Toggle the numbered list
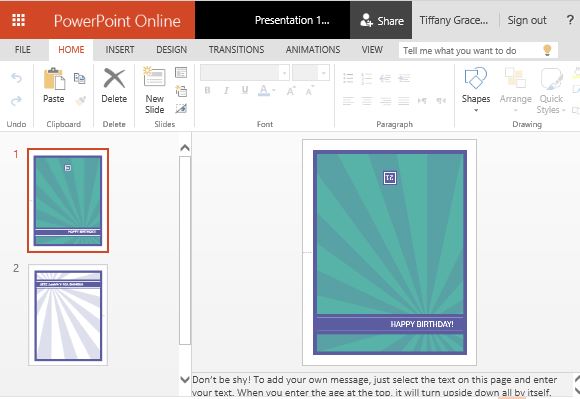 pyautogui.click(x=367, y=78)
